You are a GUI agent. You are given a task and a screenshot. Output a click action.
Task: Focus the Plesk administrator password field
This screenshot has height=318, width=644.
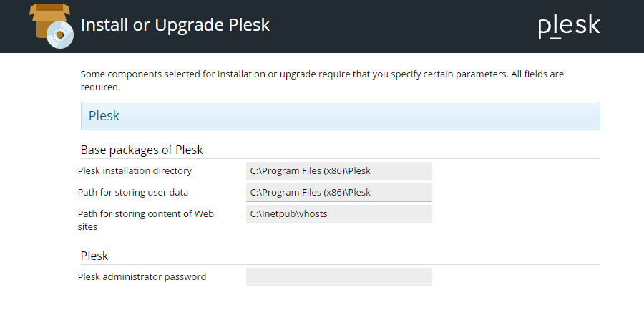[x=338, y=276]
